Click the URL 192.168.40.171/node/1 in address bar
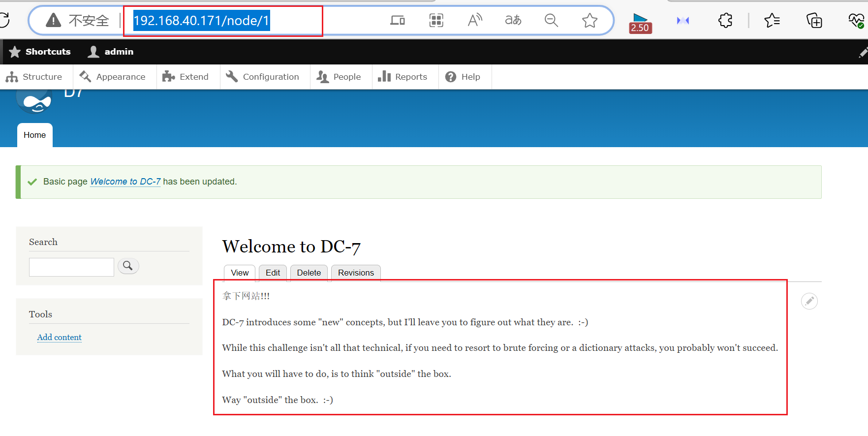 coord(201,21)
